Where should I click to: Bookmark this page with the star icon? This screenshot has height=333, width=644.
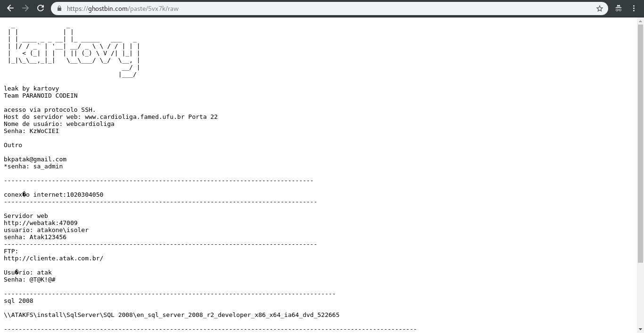(x=600, y=8)
